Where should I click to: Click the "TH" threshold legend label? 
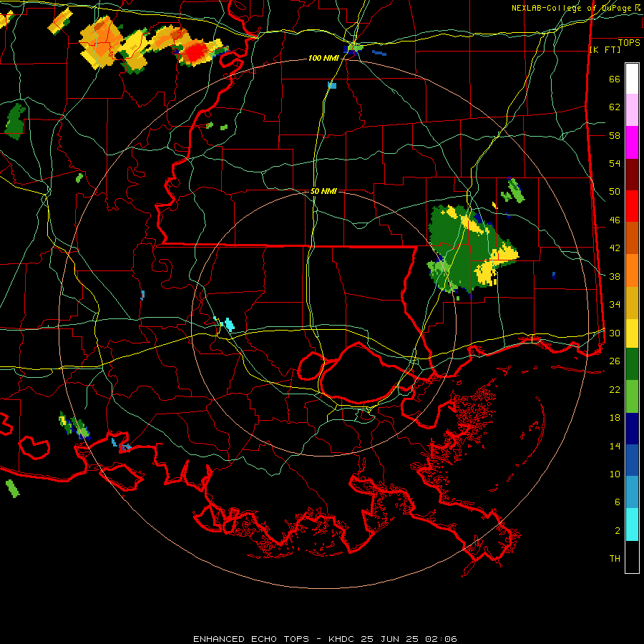click(x=615, y=559)
